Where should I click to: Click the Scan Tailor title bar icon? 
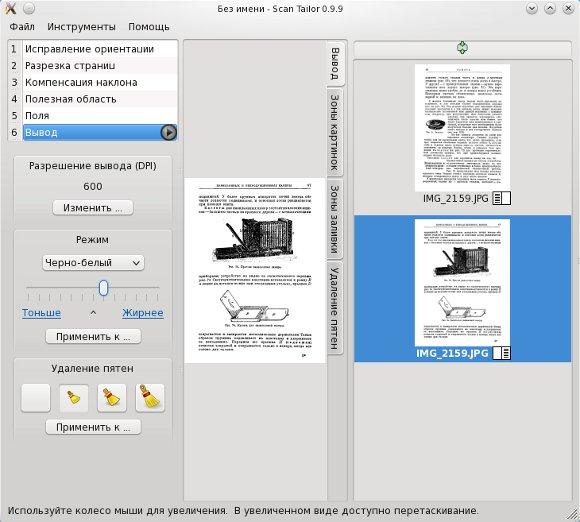[10, 8]
